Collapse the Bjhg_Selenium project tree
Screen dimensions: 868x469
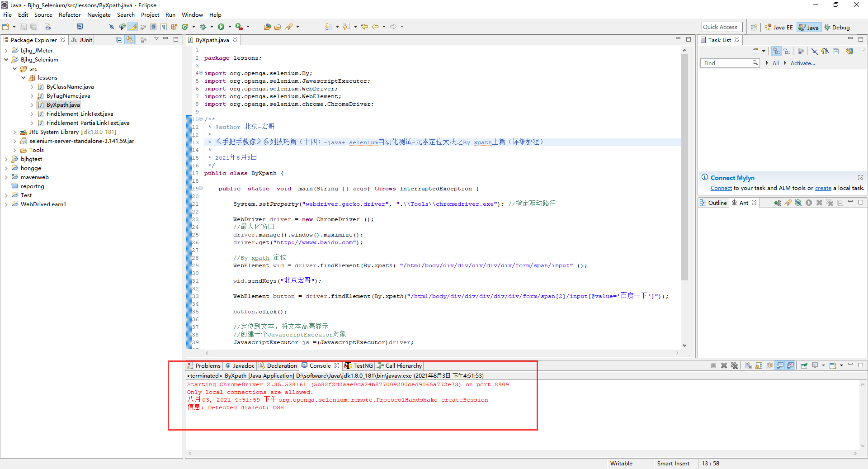6,60
